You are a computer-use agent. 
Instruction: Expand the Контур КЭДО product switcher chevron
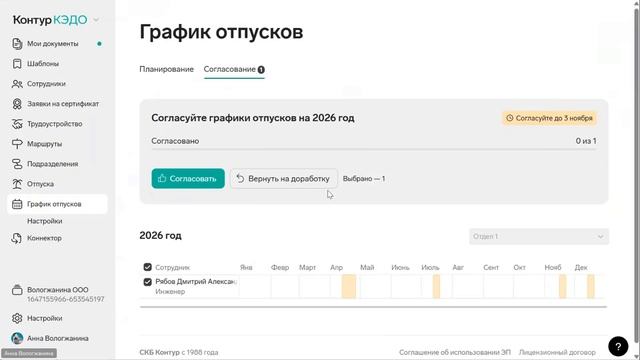[x=96, y=20]
